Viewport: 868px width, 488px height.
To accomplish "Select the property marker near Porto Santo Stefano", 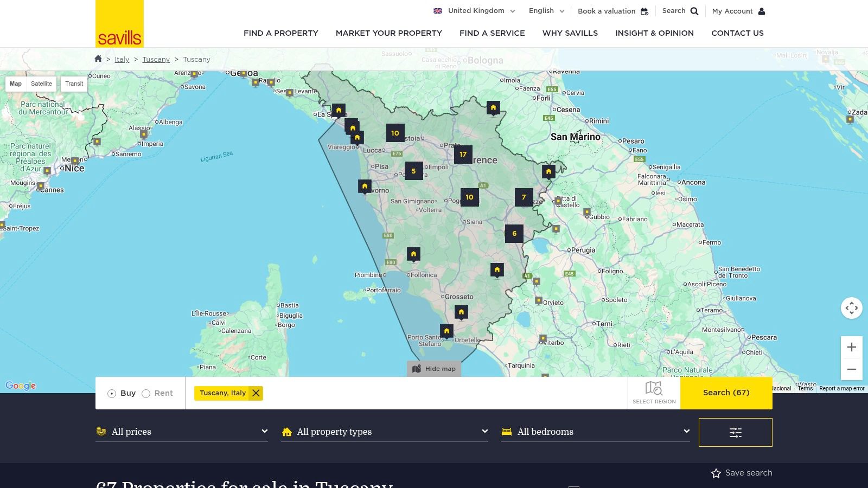I will coord(446,331).
